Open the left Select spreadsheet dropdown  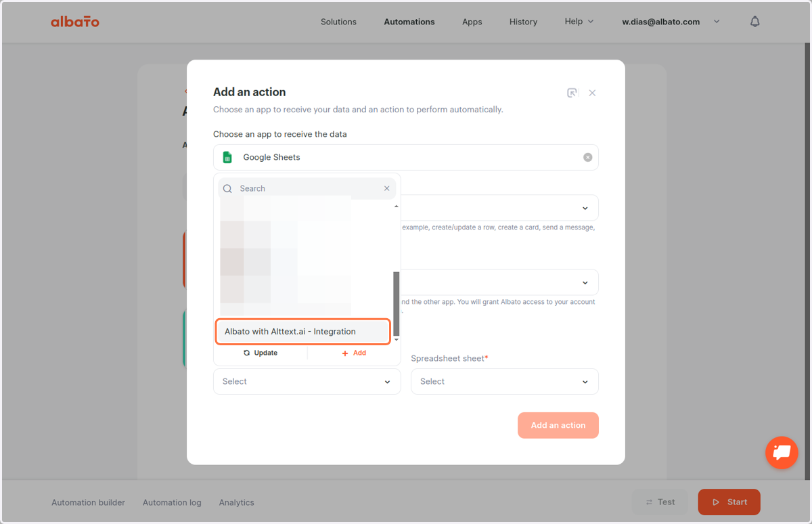307,381
